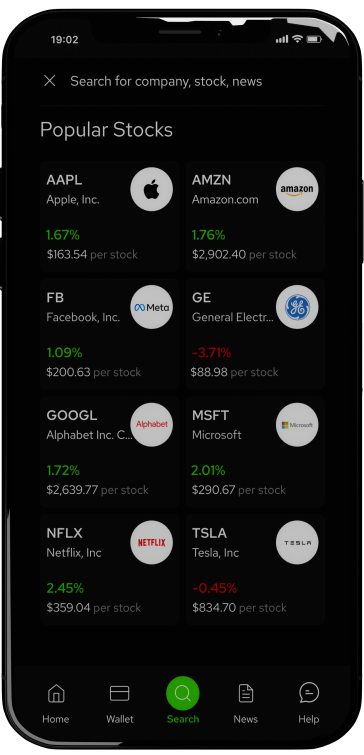The height and width of the screenshot is (755, 364).
Task: Tap the Microsoft logo icon
Action: click(x=297, y=425)
